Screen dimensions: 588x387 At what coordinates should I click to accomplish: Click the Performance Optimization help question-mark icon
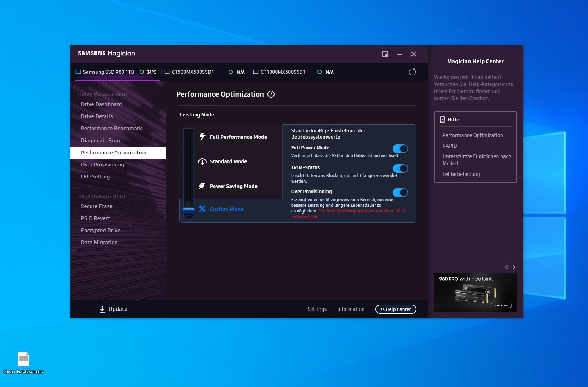tap(271, 94)
